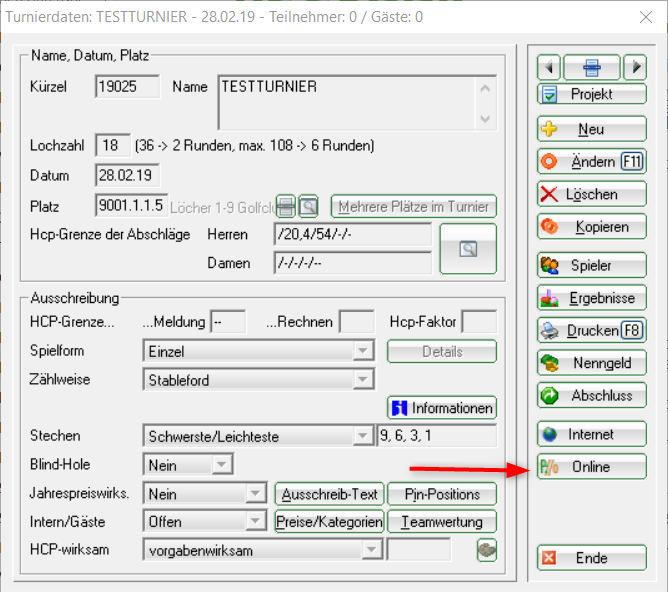Create a new tournament with Neu
The height and width of the screenshot is (592, 668).
point(592,129)
